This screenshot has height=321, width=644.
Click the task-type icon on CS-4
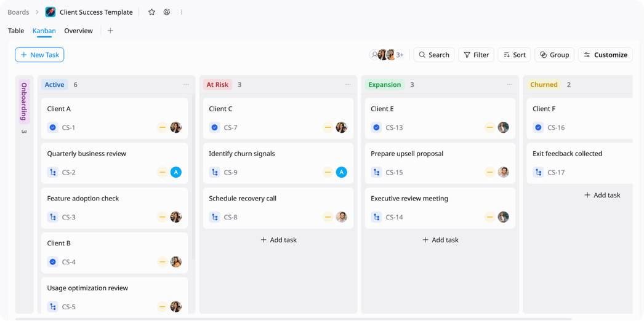(52, 262)
